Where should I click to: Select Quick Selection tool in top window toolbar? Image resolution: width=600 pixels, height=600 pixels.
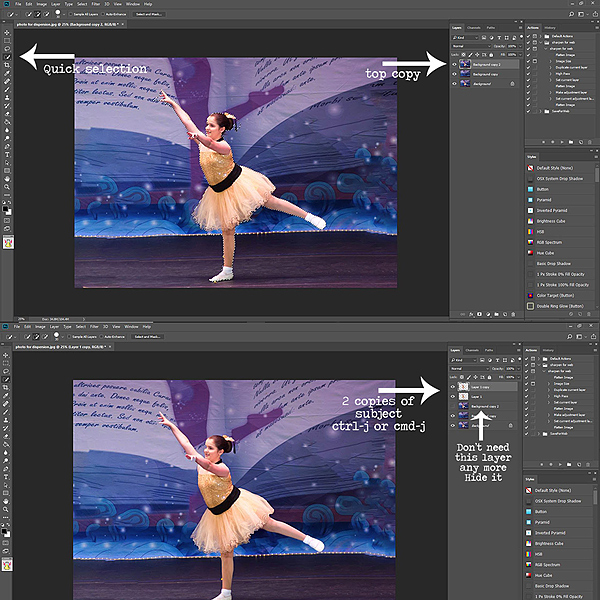coord(7,57)
